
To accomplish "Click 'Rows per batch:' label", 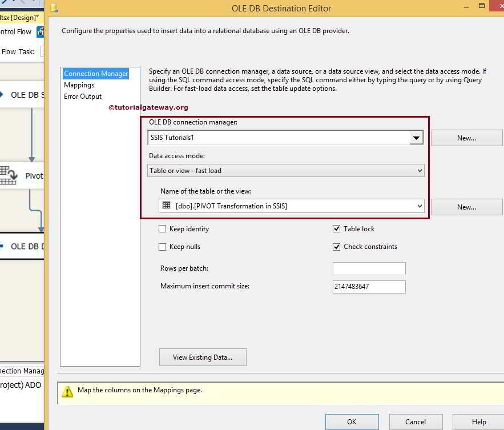I will tap(184, 268).
